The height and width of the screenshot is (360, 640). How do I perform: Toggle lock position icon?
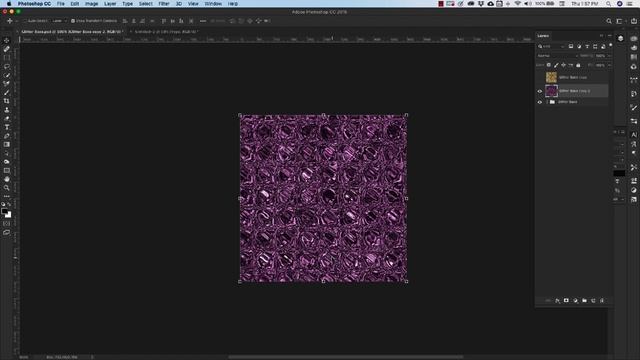(x=563, y=65)
